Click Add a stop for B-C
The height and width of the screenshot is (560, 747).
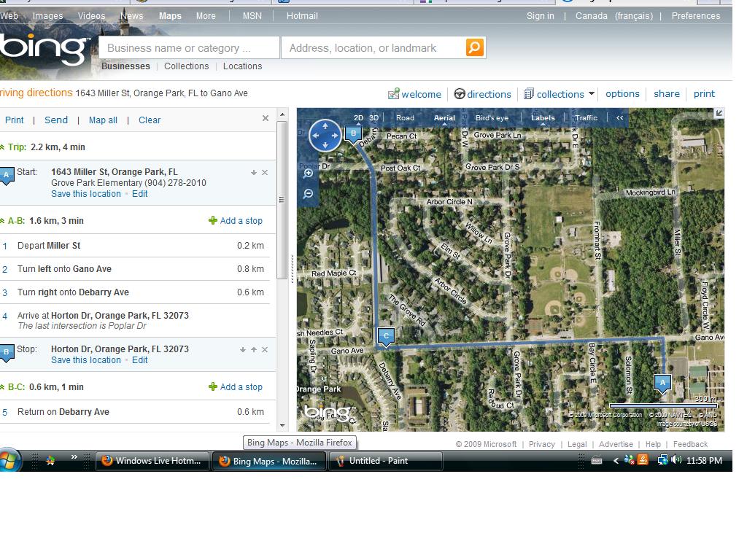tap(235, 387)
